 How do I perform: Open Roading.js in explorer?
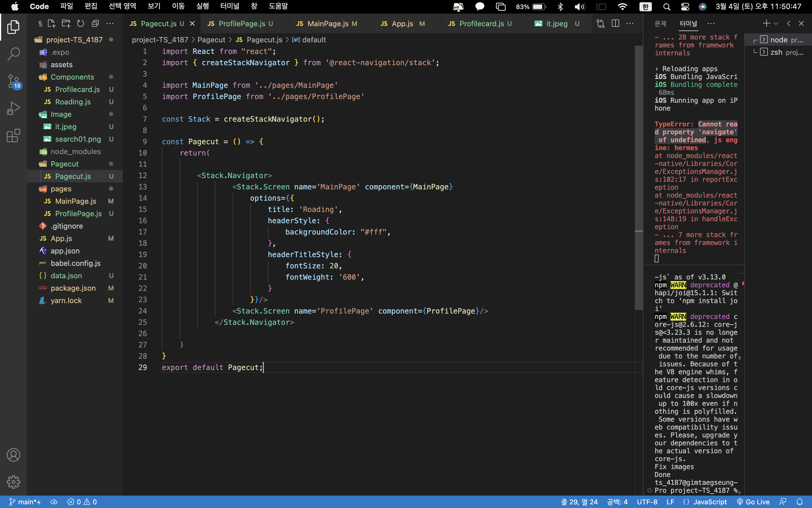point(75,102)
